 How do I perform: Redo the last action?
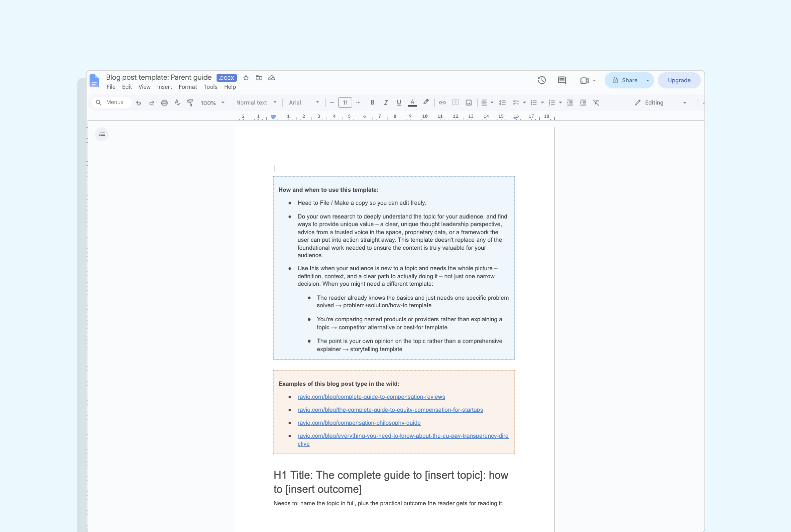pyautogui.click(x=152, y=103)
